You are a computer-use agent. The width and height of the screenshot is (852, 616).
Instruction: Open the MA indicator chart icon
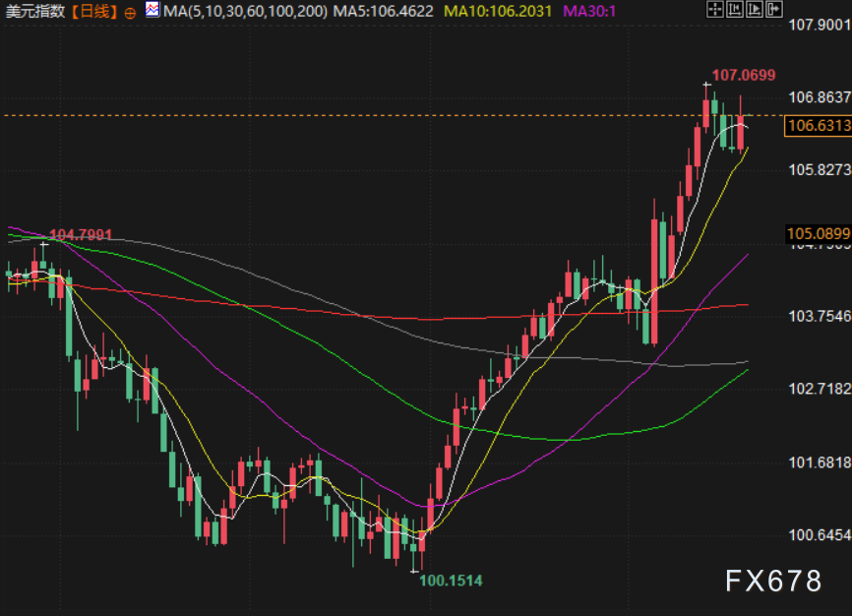[x=152, y=12]
